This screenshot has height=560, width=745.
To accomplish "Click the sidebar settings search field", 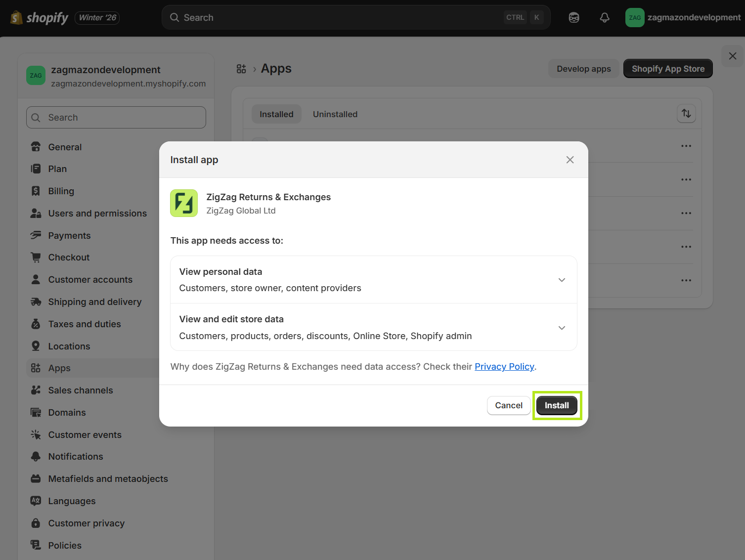I will [x=116, y=117].
